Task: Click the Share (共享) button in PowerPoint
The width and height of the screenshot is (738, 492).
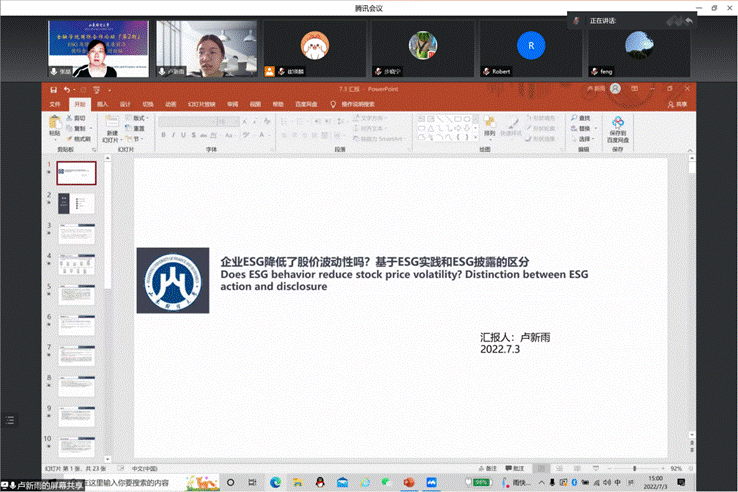Action: coord(679,103)
